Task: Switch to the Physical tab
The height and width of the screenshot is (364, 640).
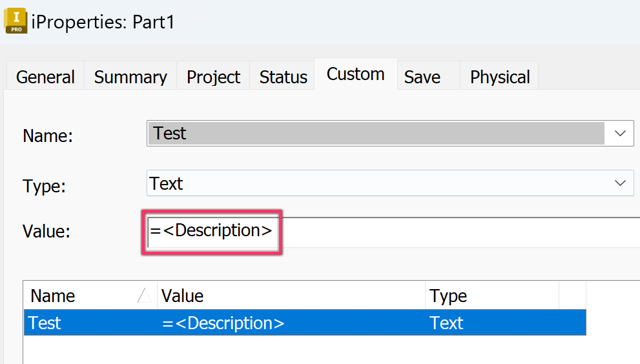Action: [x=500, y=76]
